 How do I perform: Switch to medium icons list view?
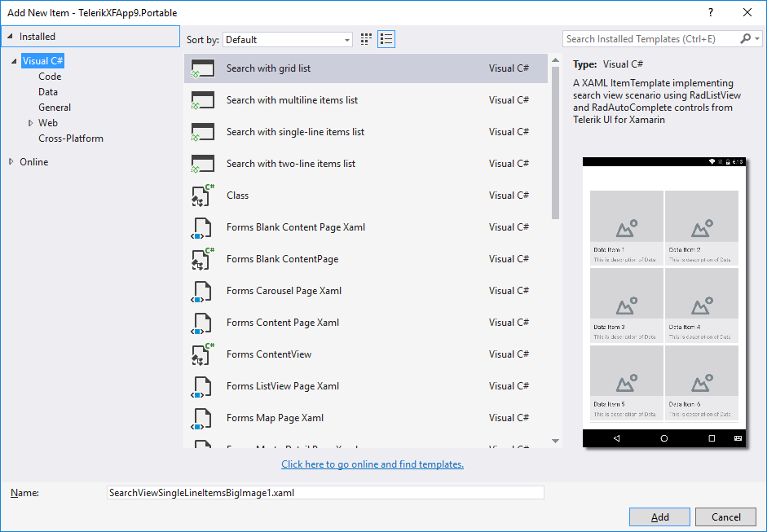coord(386,39)
